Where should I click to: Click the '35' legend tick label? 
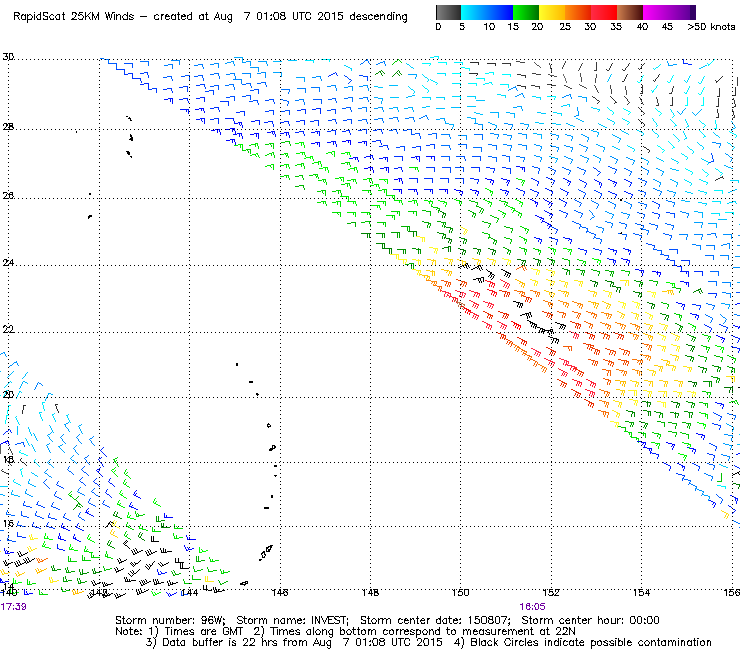tap(616, 27)
